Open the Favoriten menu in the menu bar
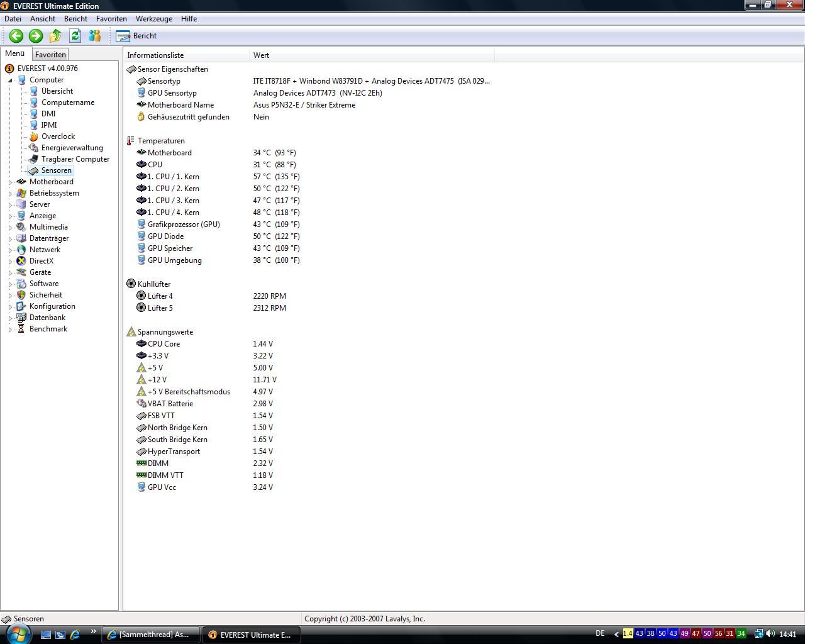The width and height of the screenshot is (815, 644). click(111, 19)
